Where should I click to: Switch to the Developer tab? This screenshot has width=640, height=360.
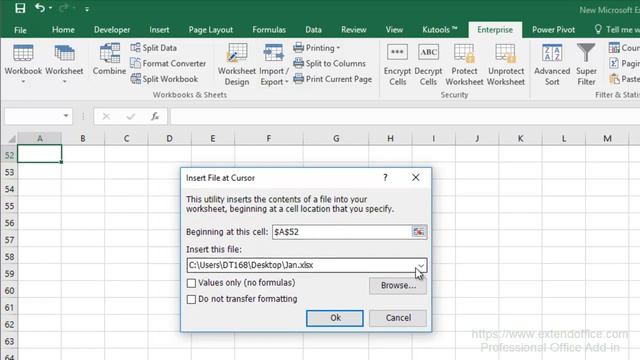tap(112, 30)
